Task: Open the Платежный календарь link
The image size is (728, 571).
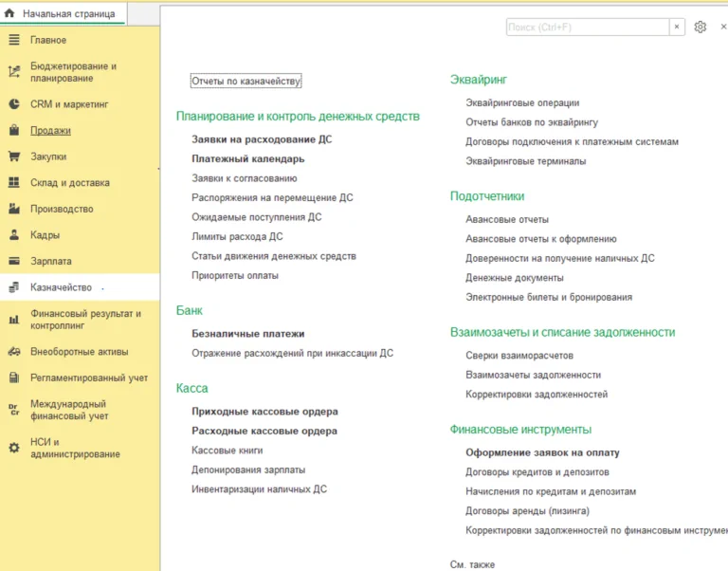Action: point(247,158)
